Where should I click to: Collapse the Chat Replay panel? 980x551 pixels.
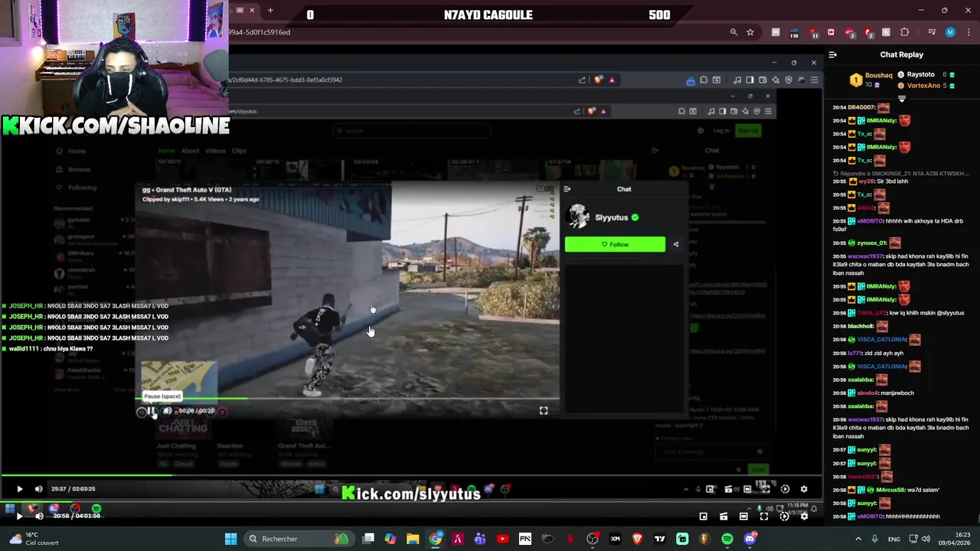tap(833, 54)
